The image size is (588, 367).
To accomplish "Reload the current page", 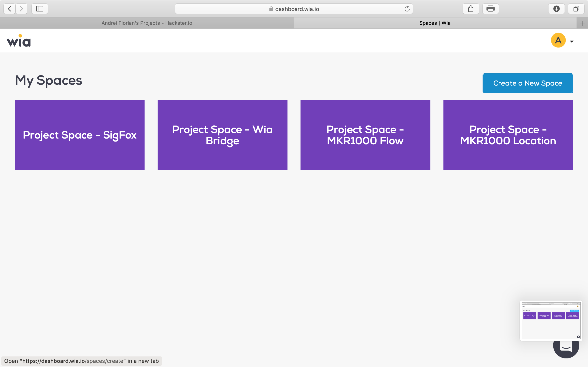I will 407,9.
